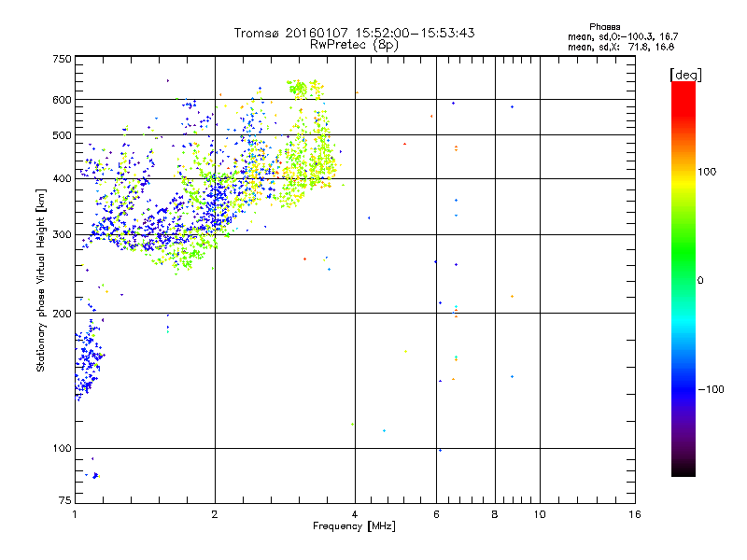747x560 pixels.
Task: Click the 'Frequency [MHz]' x-axis label
Action: [x=354, y=526]
